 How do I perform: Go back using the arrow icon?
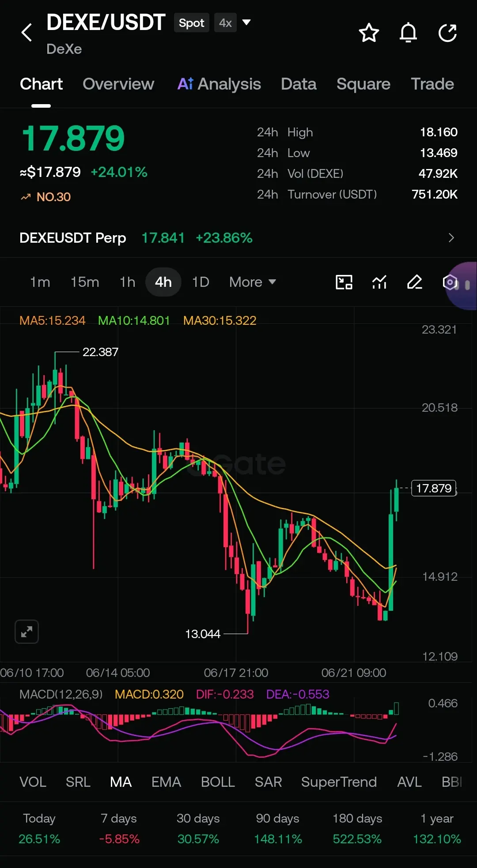click(x=27, y=33)
